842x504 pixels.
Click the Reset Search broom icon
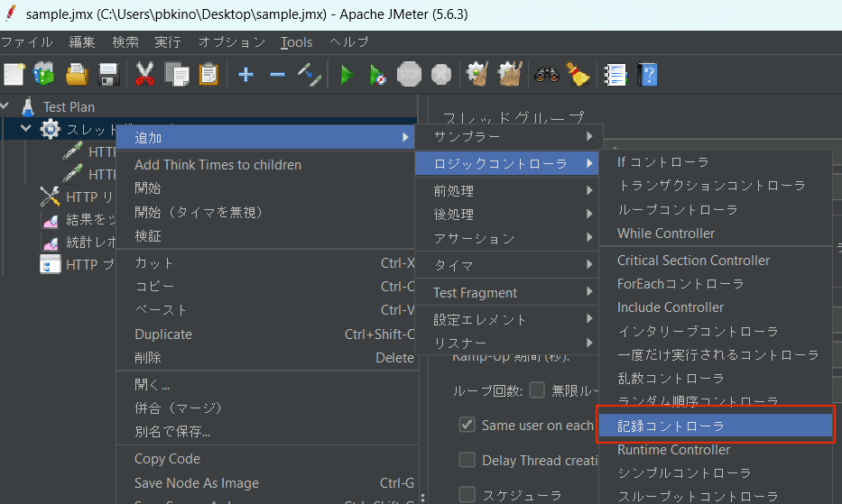578,75
